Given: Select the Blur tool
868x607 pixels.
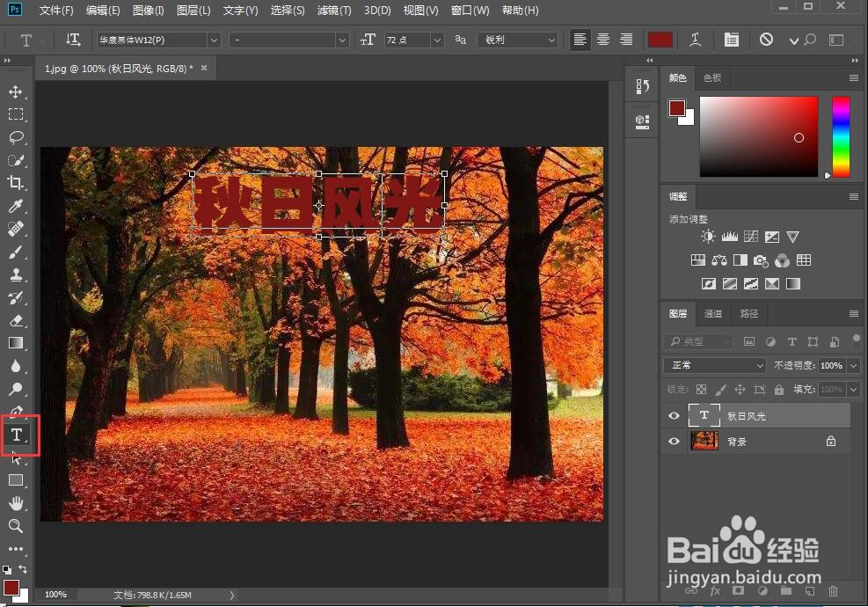Looking at the screenshot, I should (16, 366).
